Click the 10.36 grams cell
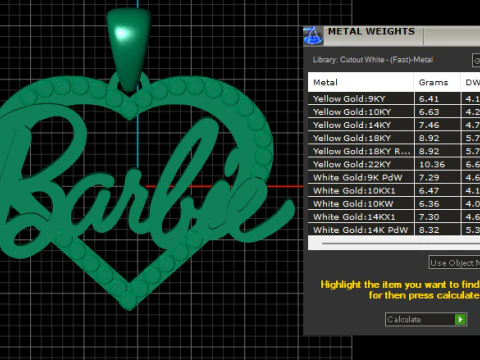 (x=437, y=164)
